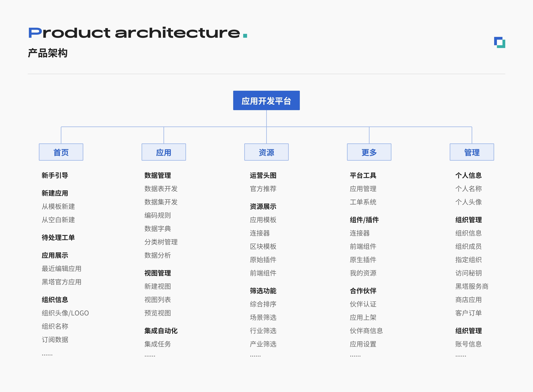Select 账号信息 item
Viewport: 533px width, 392px height.
click(468, 344)
